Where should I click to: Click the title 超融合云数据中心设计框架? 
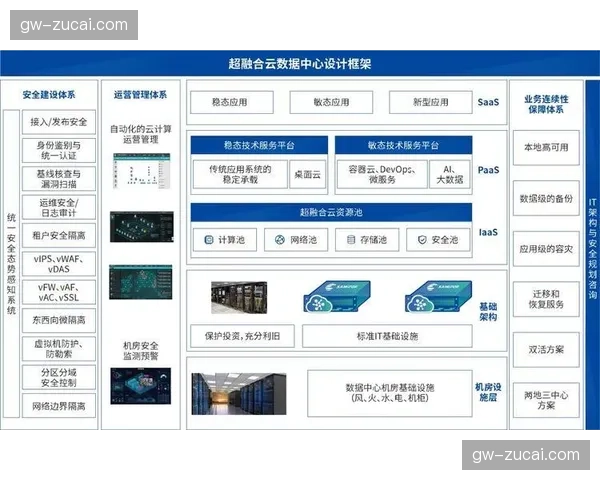coord(300,64)
